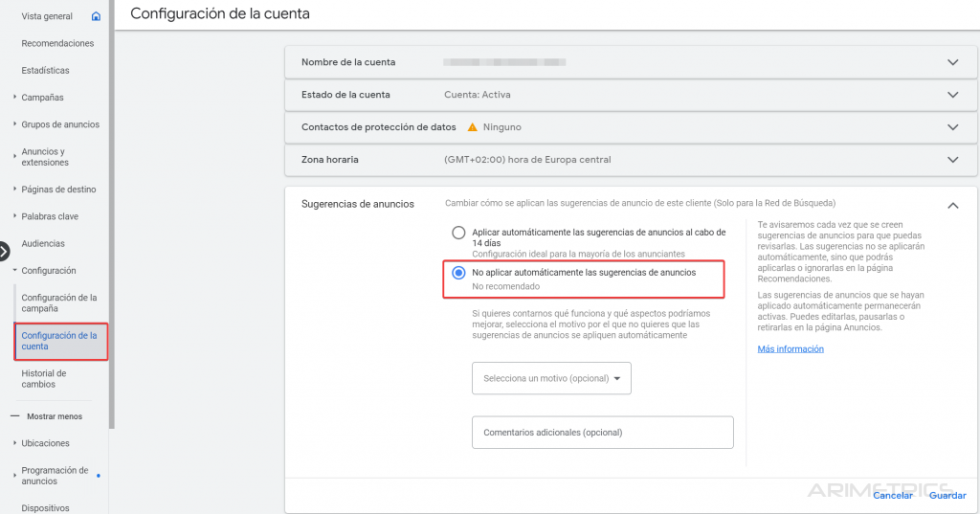Open Audiencias section
This screenshot has width=980, height=514.
43,243
